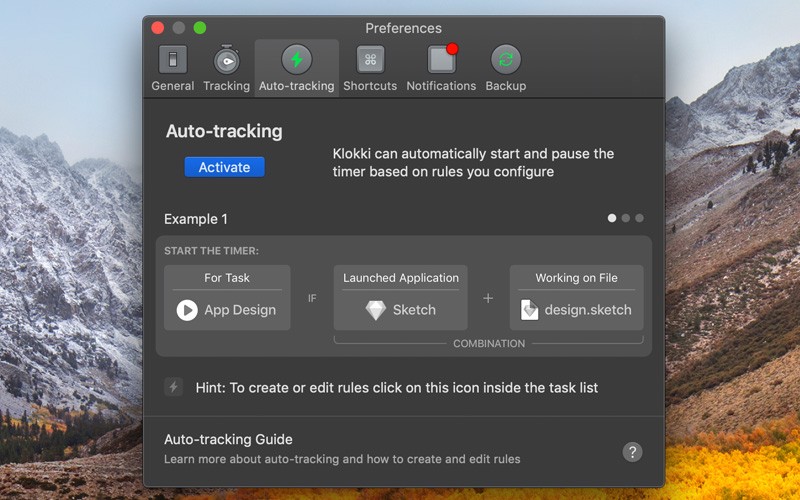This screenshot has width=800, height=500.
Task: Open the Notifications badge icon
Action: coord(442,59)
